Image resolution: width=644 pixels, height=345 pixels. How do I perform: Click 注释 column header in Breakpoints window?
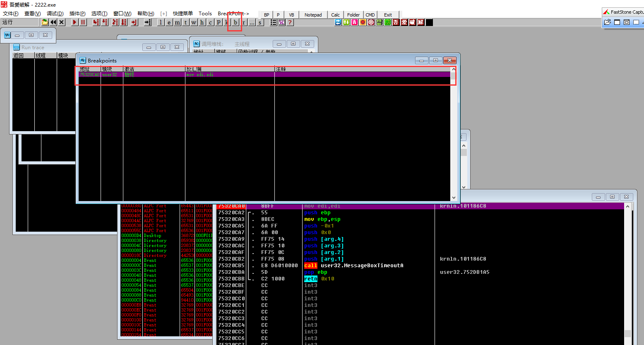(363, 69)
